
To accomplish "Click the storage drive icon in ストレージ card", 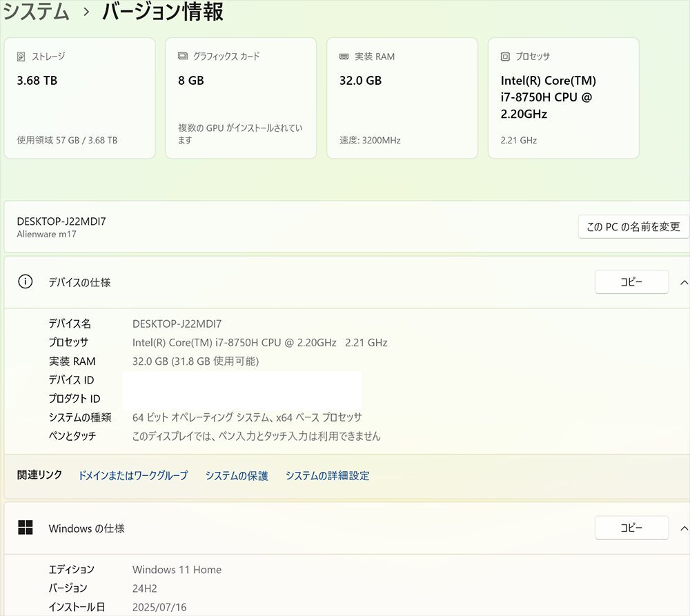I will 21,57.
